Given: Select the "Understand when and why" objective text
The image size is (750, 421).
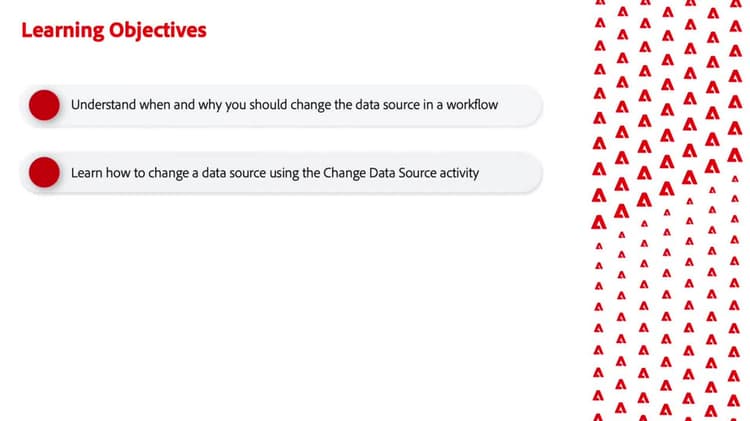Looking at the screenshot, I should click(284, 105).
